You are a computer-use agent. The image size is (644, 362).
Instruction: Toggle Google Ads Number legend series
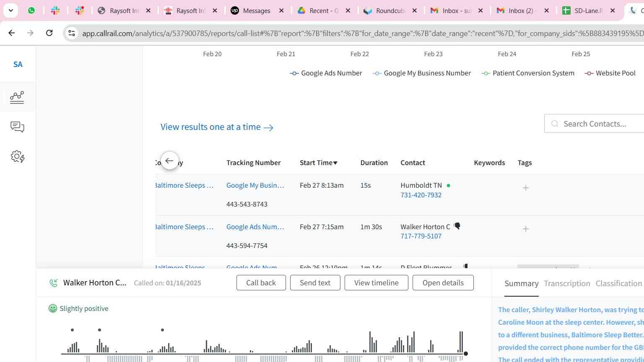[x=326, y=73]
